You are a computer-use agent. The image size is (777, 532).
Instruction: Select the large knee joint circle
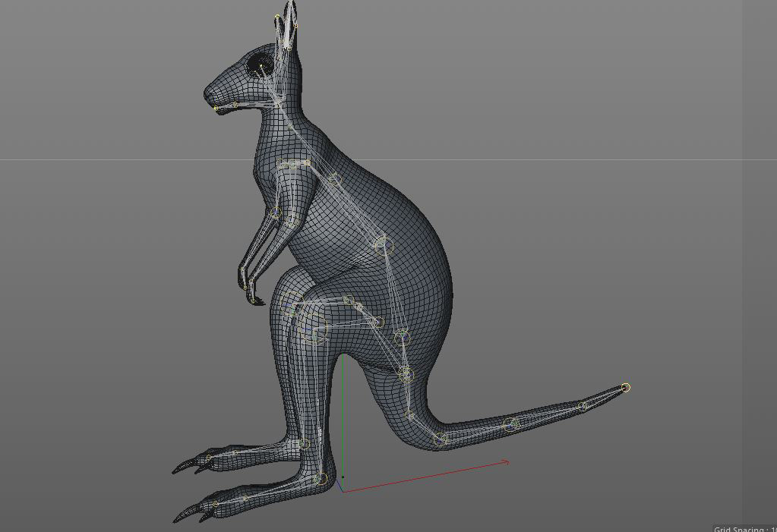[313, 327]
